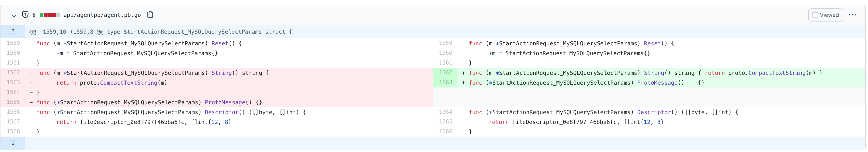Select right line number 1566

click(x=445, y=131)
